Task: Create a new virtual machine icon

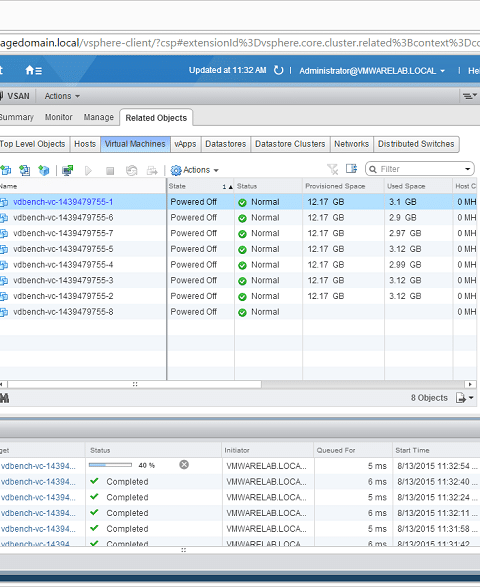Action: point(5,170)
